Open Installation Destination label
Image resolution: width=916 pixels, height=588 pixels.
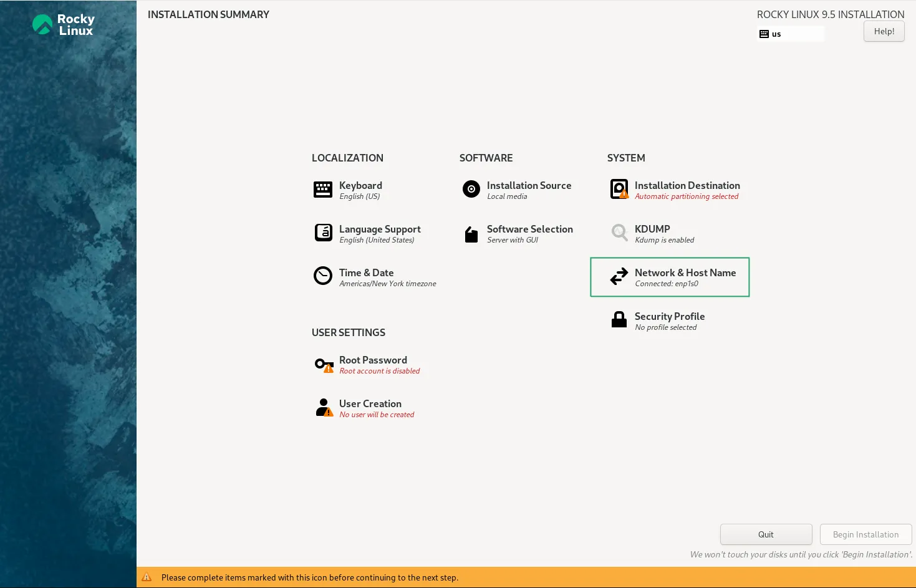tap(687, 185)
